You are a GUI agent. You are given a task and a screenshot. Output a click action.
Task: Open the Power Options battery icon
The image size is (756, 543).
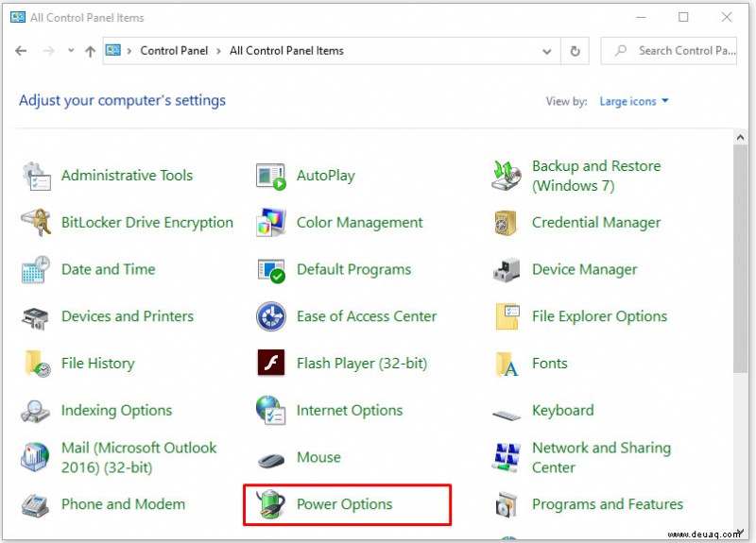pyautogui.click(x=271, y=504)
